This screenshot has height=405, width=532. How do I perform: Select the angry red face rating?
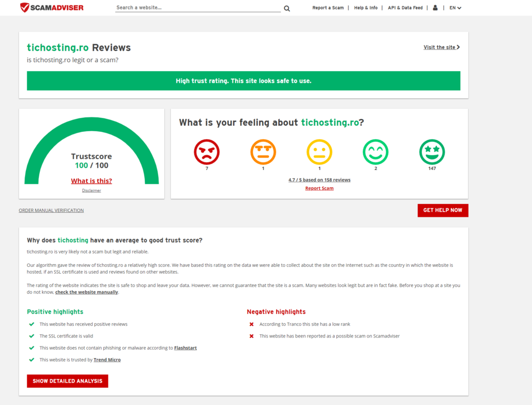point(206,152)
